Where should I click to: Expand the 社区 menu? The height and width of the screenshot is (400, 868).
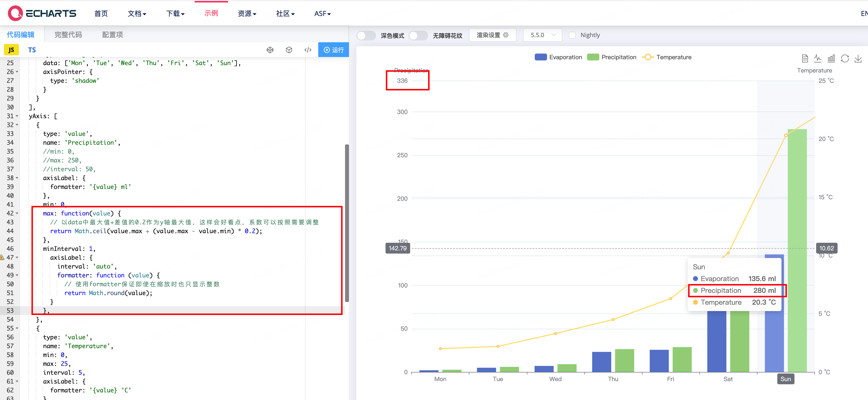pyautogui.click(x=285, y=14)
